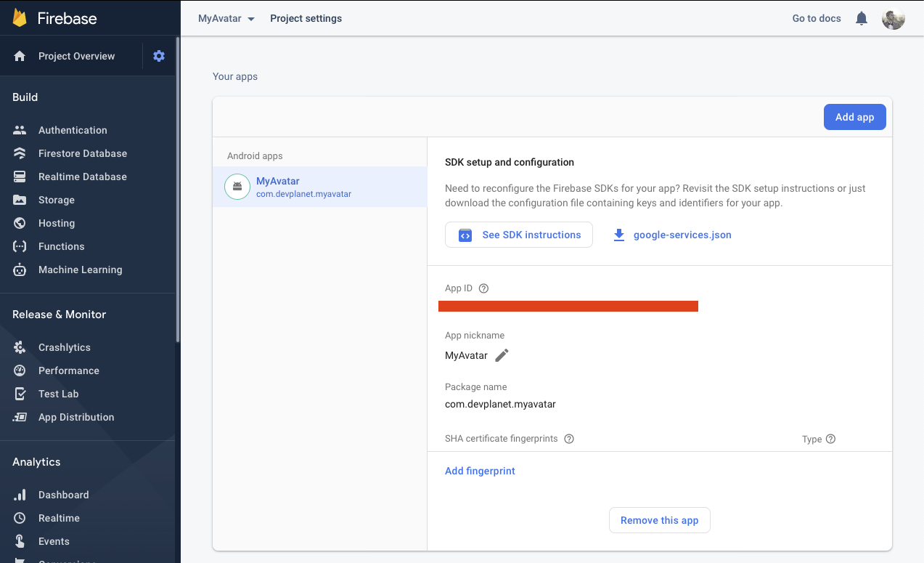Click the Hosting globe icon
Image resolution: width=924 pixels, height=563 pixels.
click(20, 223)
